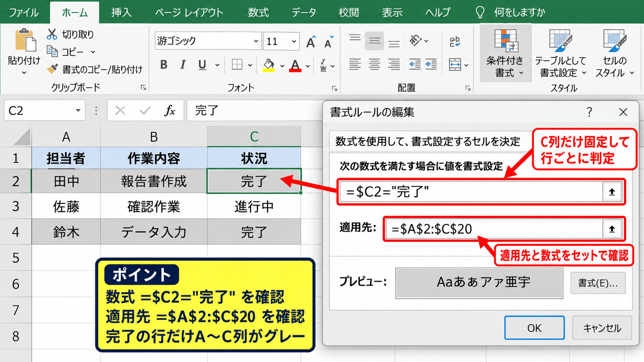Switch to the 挿入 tab
Image resolution: width=644 pixels, height=362 pixels.
point(121,13)
